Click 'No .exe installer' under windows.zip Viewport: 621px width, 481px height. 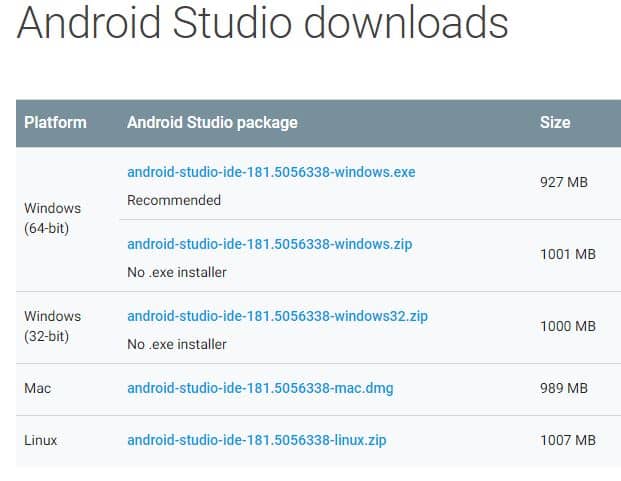[x=177, y=272]
